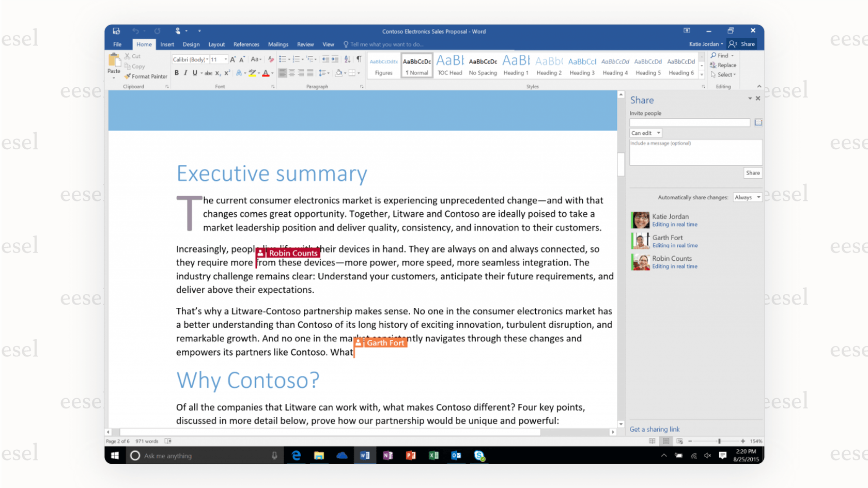Click the Share button in the Share pane

[x=752, y=172]
